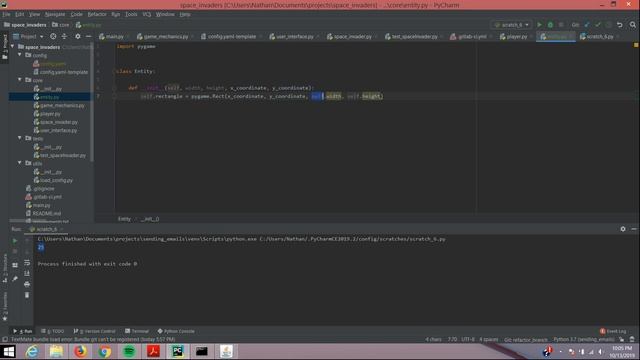Image resolution: width=640 pixels, height=360 pixels.
Task: Collapse the space_invaders root folder
Action: pos(13,47)
